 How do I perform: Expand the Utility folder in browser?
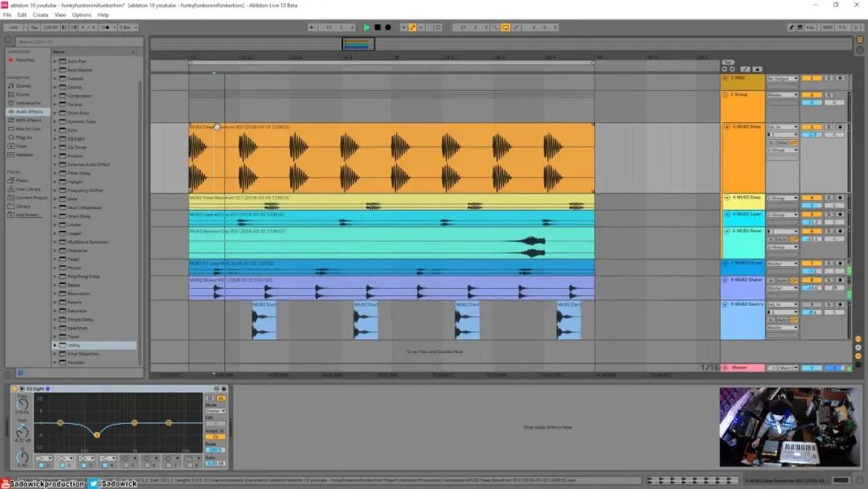click(x=55, y=345)
